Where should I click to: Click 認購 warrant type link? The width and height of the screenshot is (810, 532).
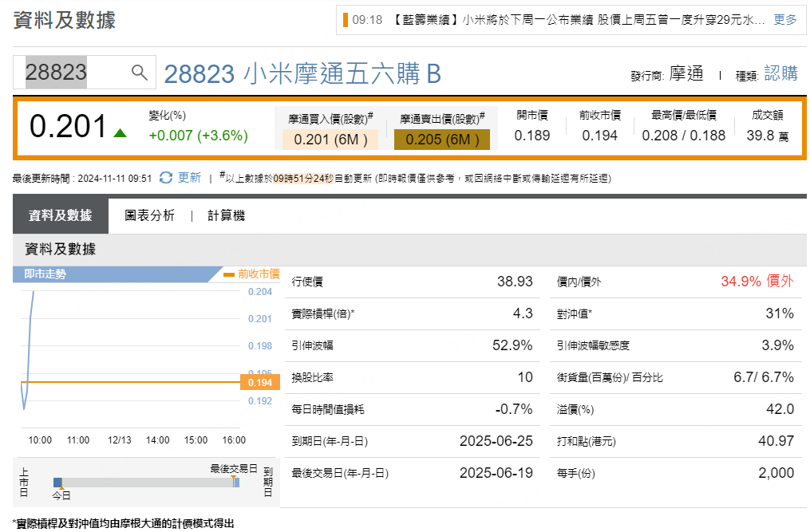(780, 73)
